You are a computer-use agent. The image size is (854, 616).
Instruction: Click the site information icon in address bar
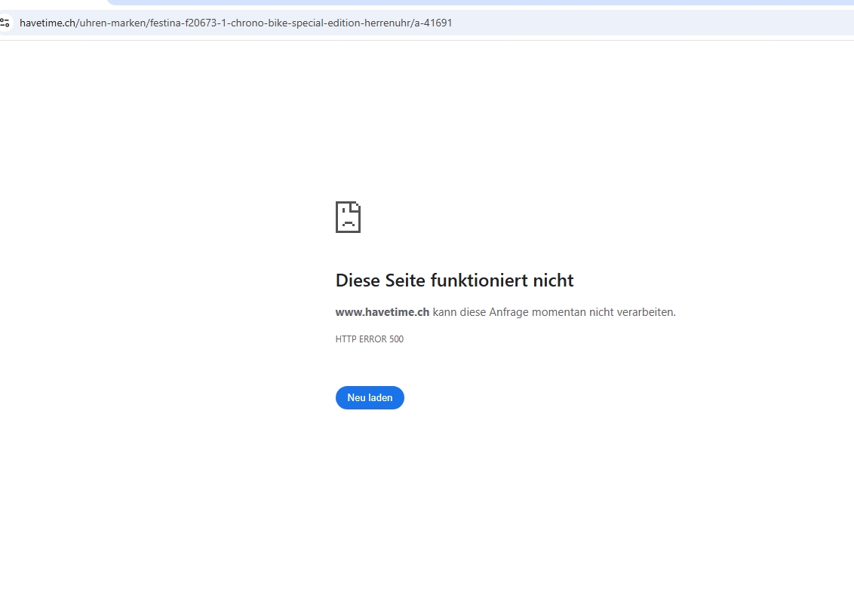click(x=5, y=23)
